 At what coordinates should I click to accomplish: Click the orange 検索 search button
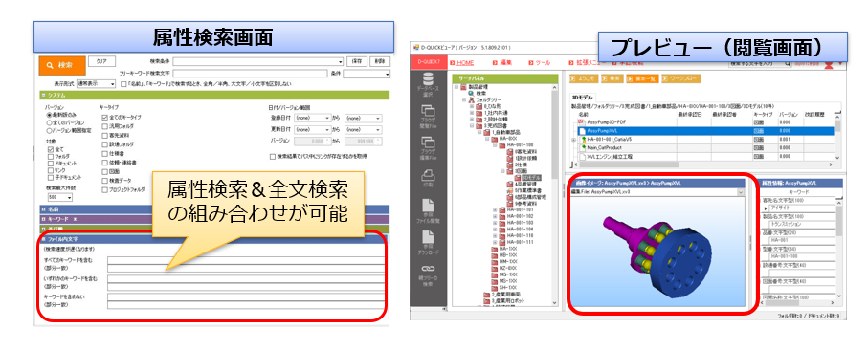(x=62, y=65)
